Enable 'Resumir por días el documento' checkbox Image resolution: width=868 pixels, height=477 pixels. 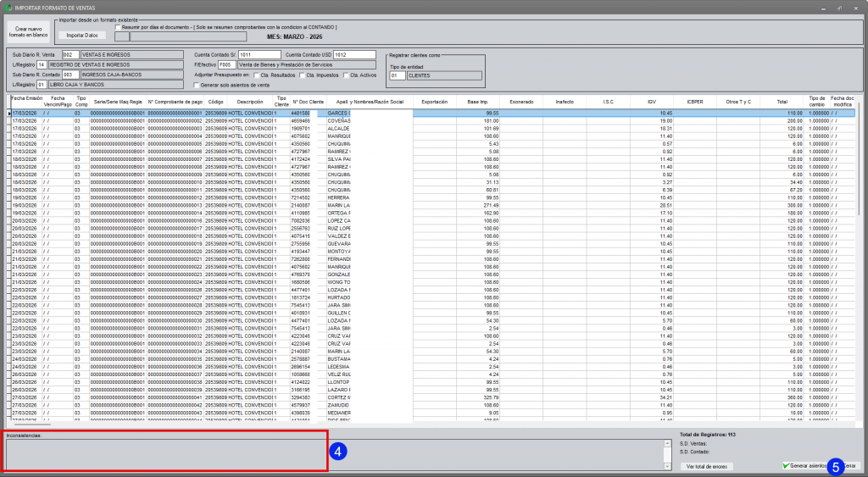click(x=118, y=27)
